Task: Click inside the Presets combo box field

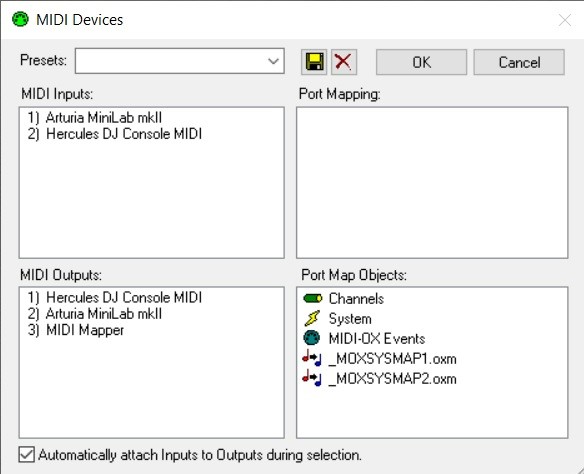Action: [x=180, y=61]
